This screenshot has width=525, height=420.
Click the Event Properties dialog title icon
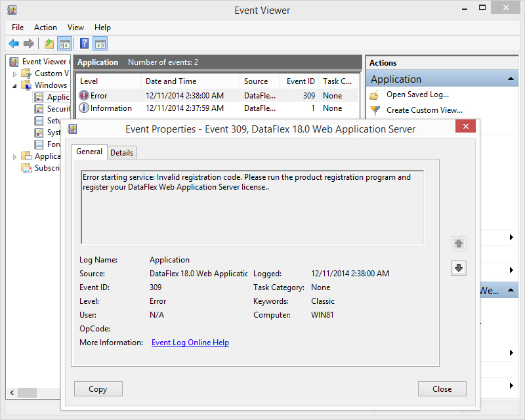click(x=72, y=129)
